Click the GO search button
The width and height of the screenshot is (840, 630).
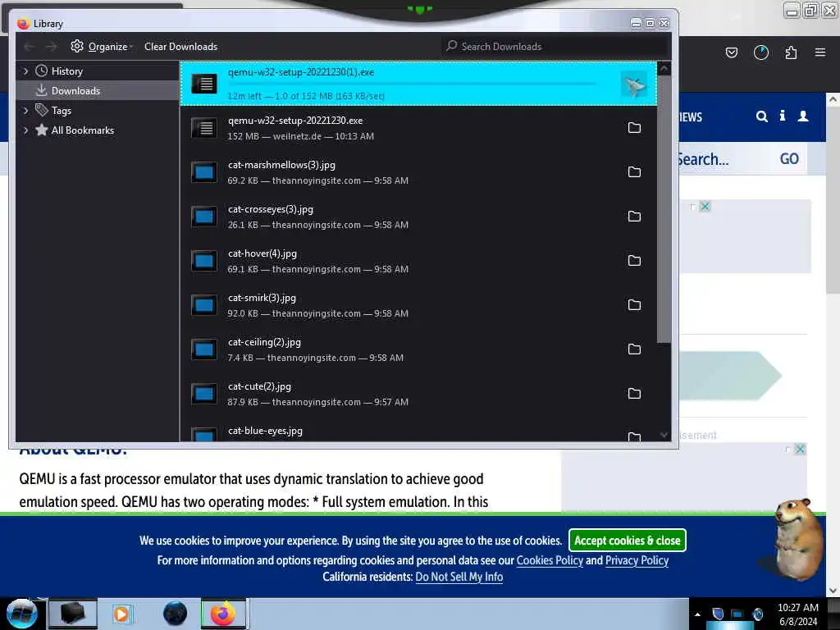789,158
